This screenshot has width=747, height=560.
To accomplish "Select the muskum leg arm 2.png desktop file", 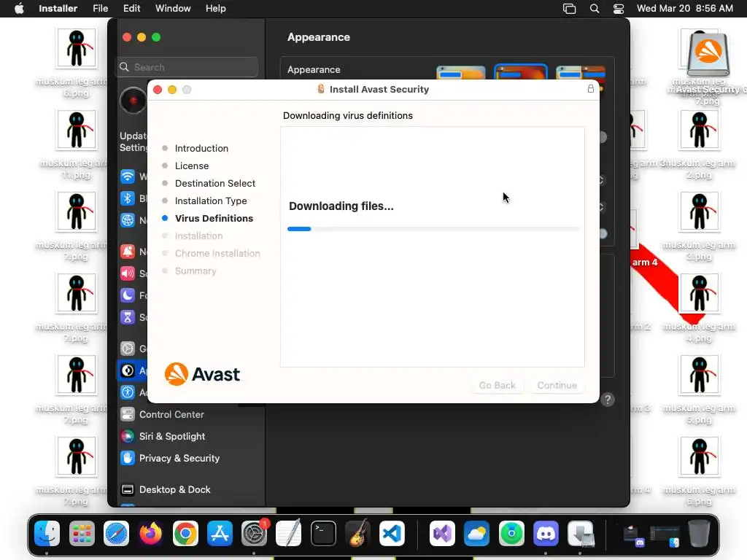I will click(699, 130).
